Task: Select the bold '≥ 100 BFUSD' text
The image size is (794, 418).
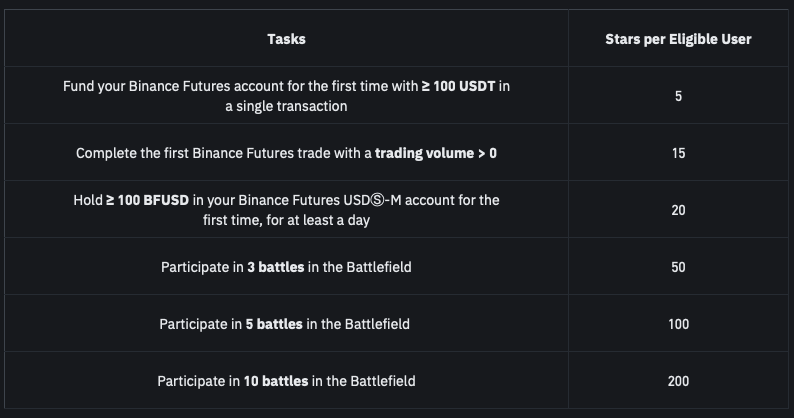Action: tap(147, 200)
